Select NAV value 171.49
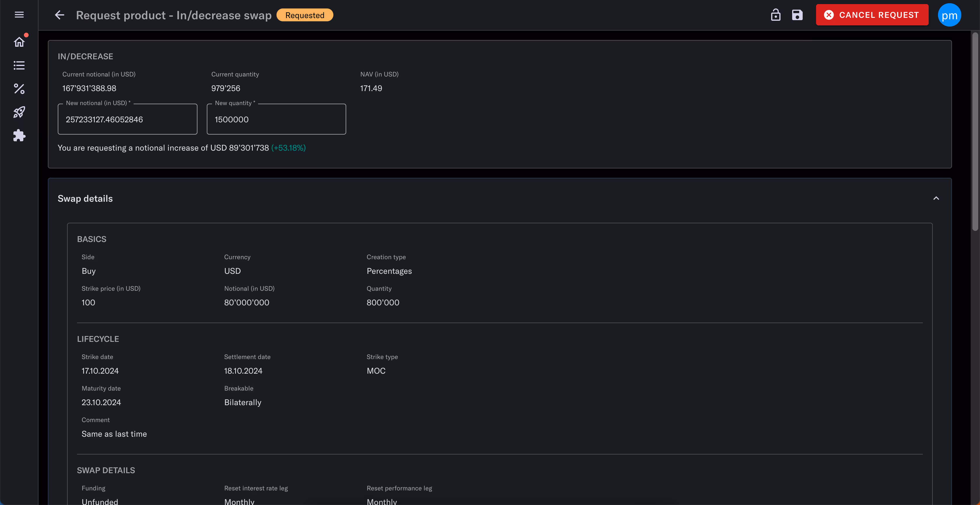The image size is (980, 505). [x=371, y=88]
